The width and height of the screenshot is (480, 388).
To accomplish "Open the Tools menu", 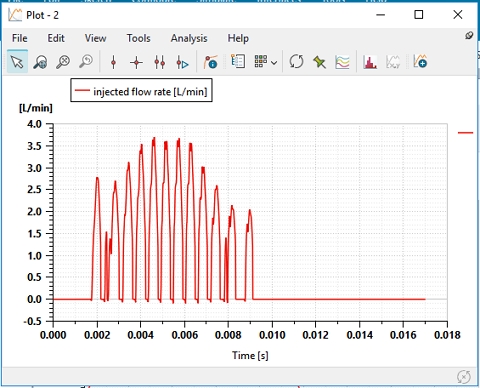I will pyautogui.click(x=138, y=38).
